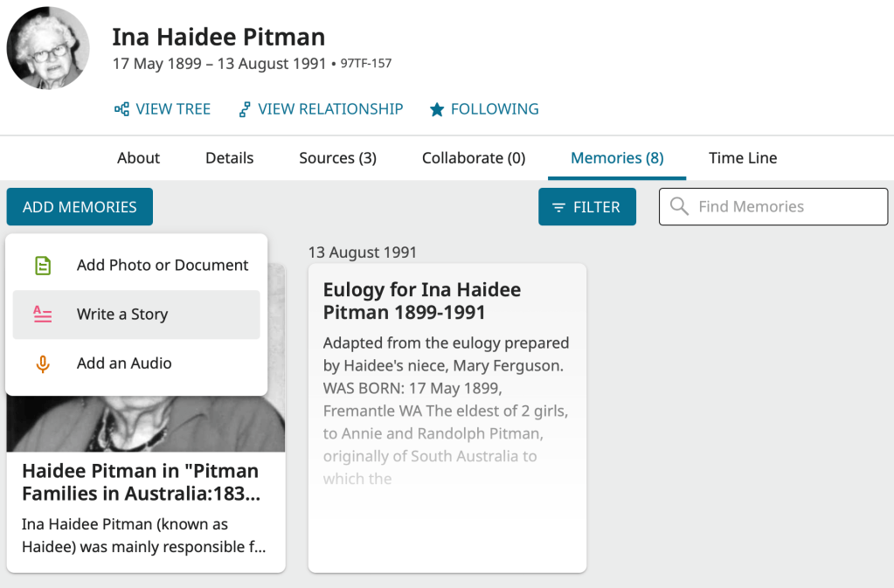
Task: Select the Add an Audio option
Action: [124, 363]
